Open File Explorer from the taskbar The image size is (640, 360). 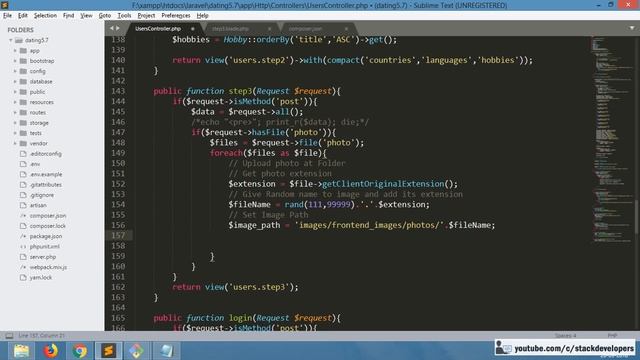point(21,351)
